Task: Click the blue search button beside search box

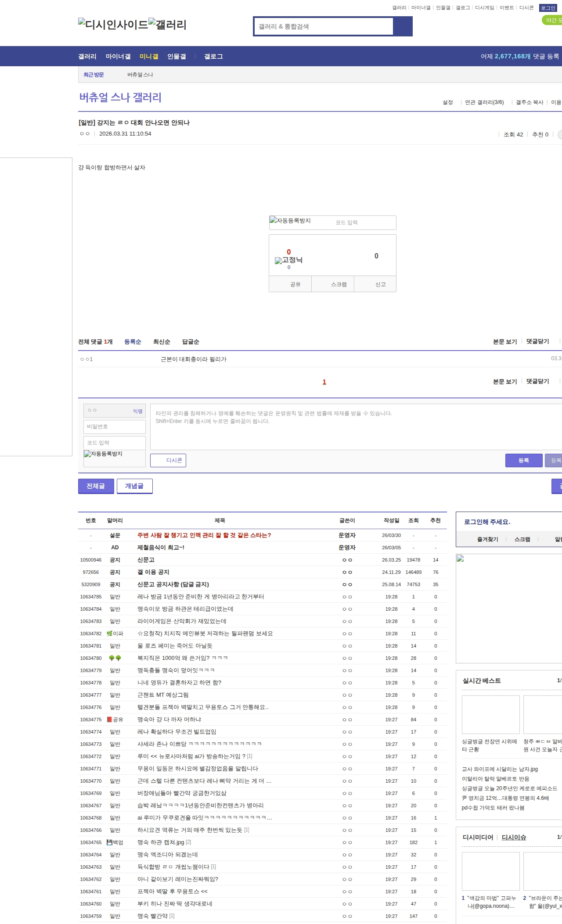Action: (403, 26)
